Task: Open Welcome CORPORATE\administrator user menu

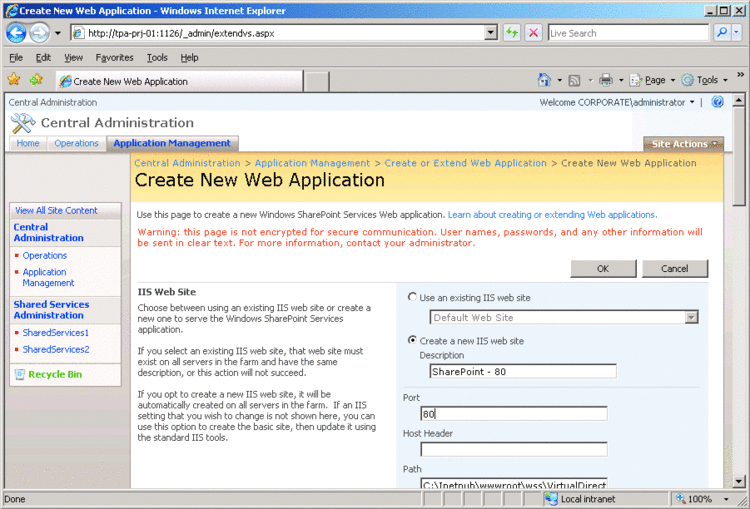Action: tap(617, 102)
